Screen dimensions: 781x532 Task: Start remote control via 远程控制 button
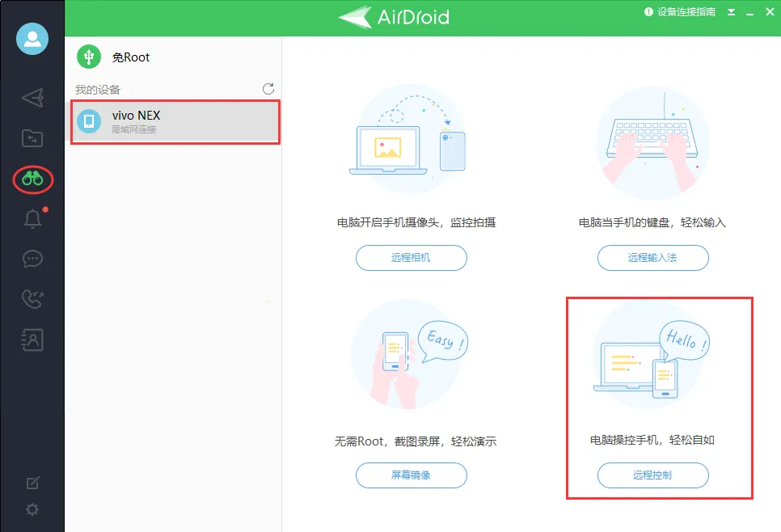(x=652, y=475)
